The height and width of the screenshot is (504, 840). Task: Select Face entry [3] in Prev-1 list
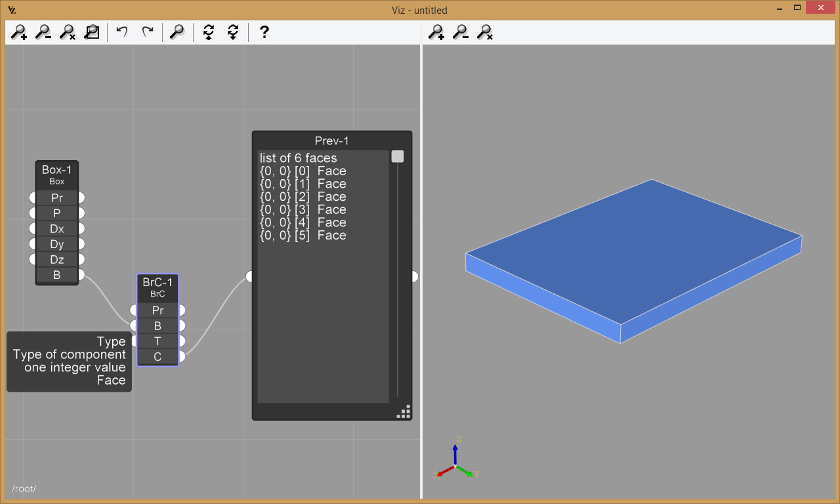tap(303, 210)
